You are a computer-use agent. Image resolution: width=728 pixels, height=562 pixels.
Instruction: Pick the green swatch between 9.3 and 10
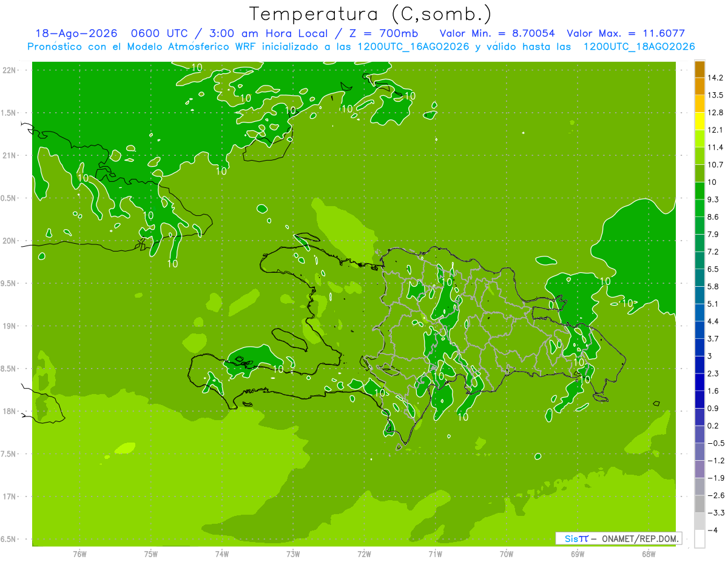pyautogui.click(x=699, y=191)
